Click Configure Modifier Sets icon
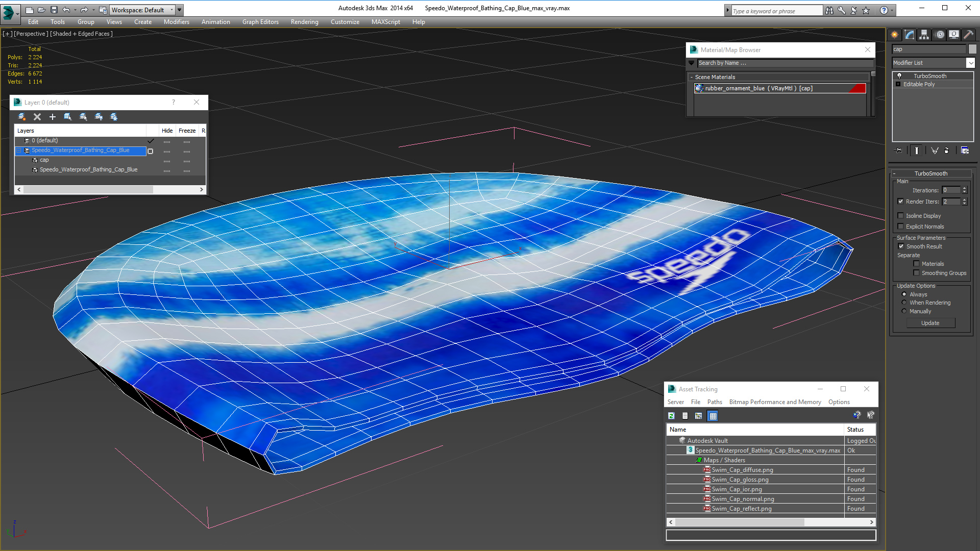Image resolution: width=980 pixels, height=551 pixels. 965,151
